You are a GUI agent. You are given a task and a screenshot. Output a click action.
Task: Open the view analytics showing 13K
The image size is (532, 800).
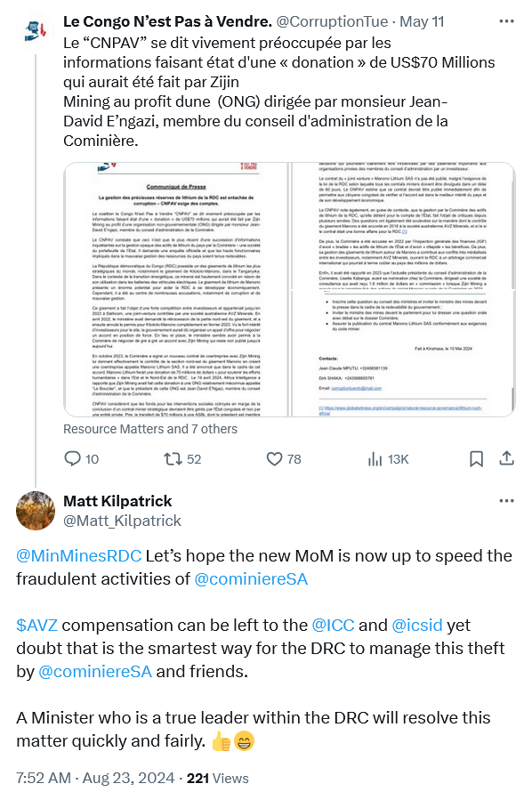tap(375, 458)
